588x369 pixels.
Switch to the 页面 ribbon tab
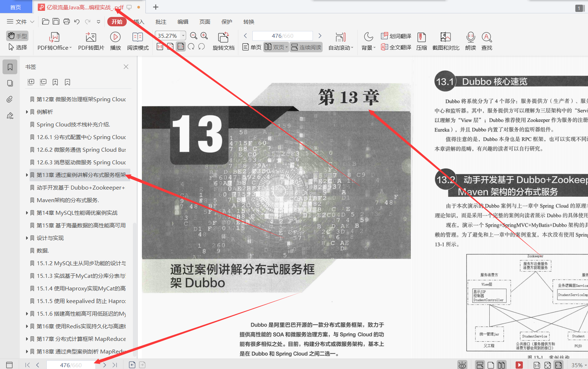[205, 22]
